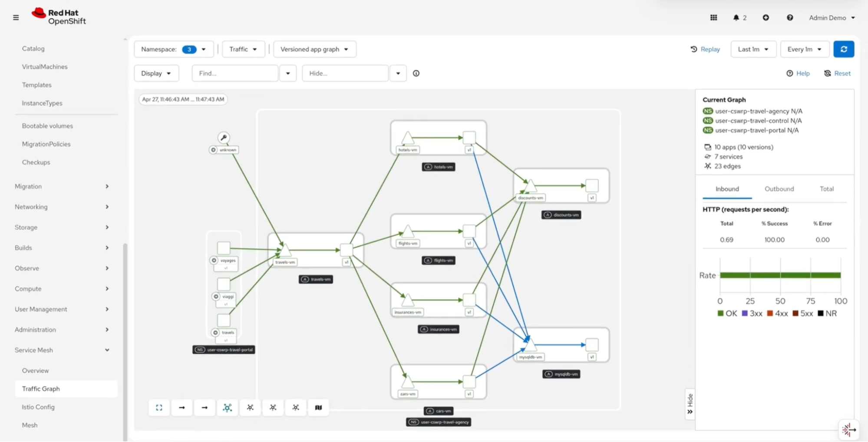Open user-cswrp-travel-agency namespace link
The height and width of the screenshot is (442, 868).
(752, 111)
